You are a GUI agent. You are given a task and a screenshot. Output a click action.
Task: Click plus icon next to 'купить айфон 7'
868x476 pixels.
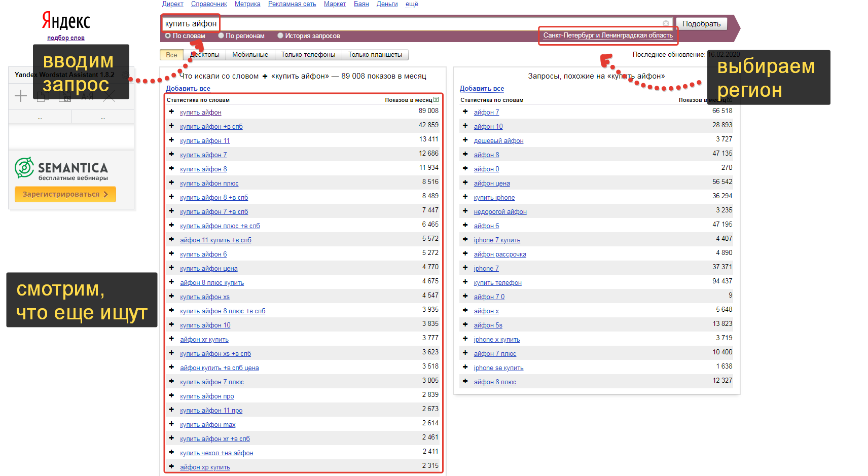point(171,154)
